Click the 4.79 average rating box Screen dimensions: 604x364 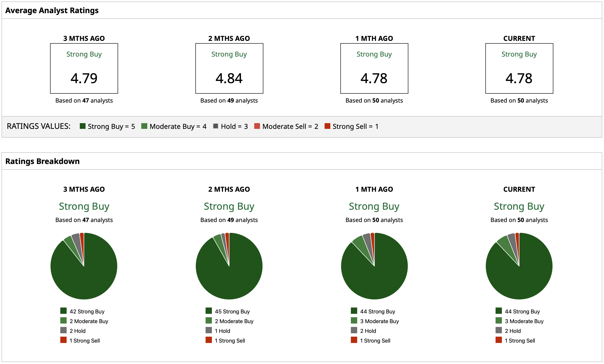tap(84, 69)
